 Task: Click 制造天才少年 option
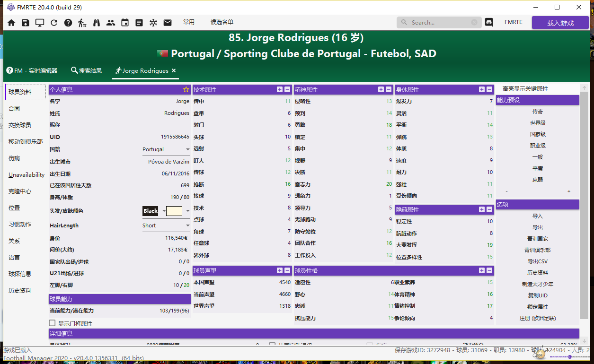click(538, 284)
